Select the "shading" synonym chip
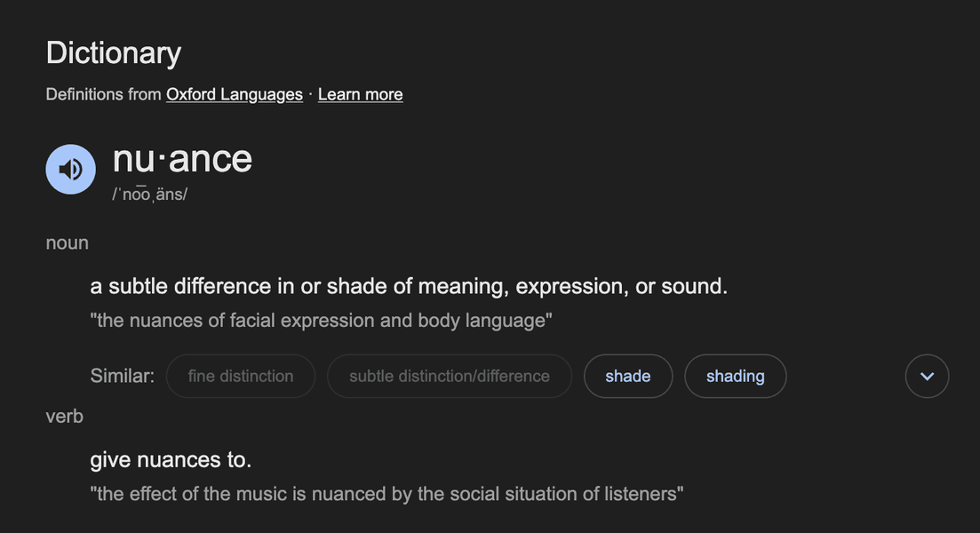Viewport: 980px width, 533px height. tap(736, 376)
